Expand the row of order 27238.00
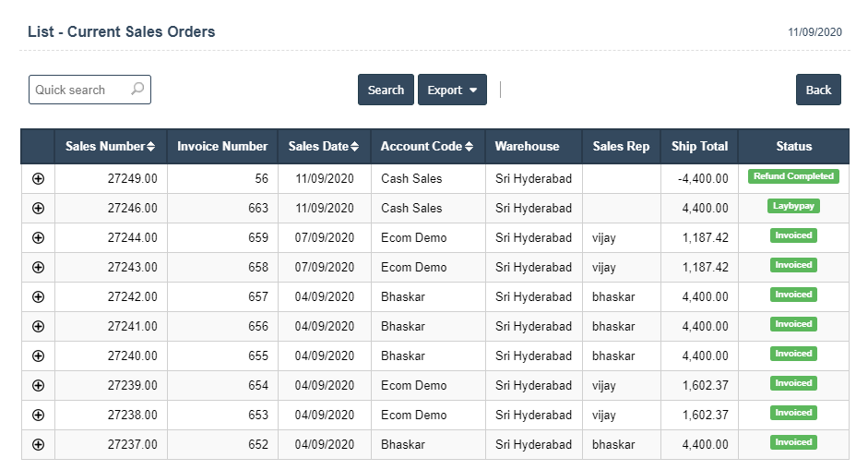The height and width of the screenshot is (470, 868). (x=38, y=416)
